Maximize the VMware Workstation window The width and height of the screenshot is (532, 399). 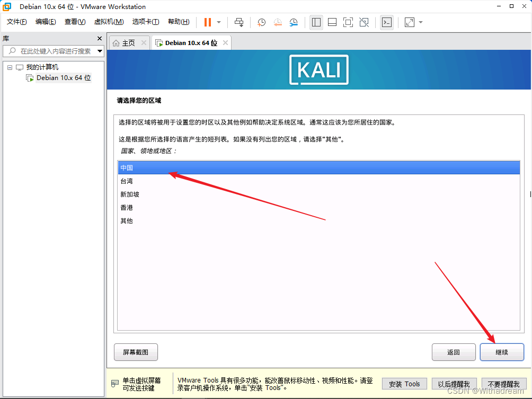click(x=511, y=6)
